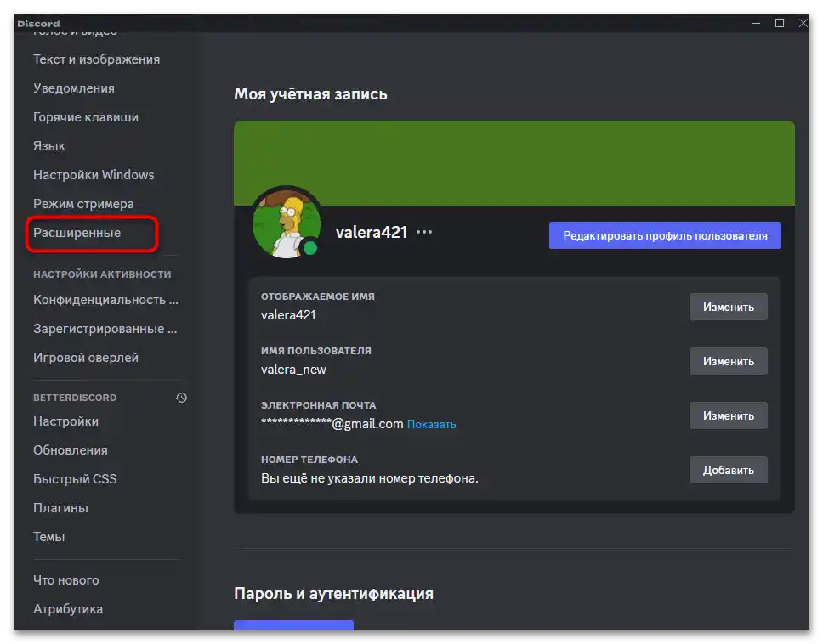Click Редактировать профиль пользователя button
This screenshot has height=644, width=823.
point(665,235)
